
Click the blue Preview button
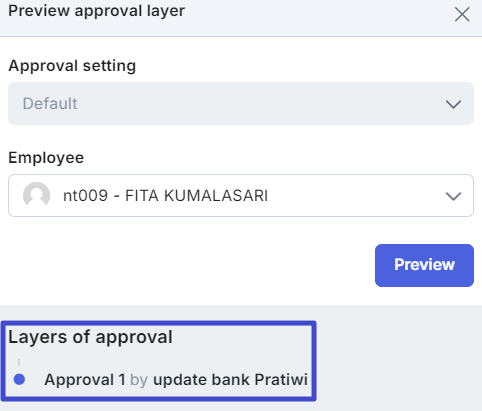(x=424, y=265)
